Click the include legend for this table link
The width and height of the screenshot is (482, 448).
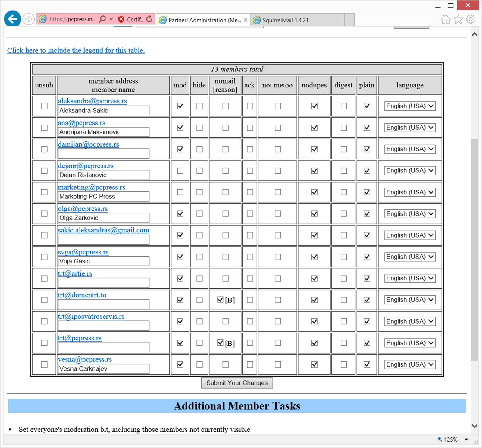tap(76, 50)
